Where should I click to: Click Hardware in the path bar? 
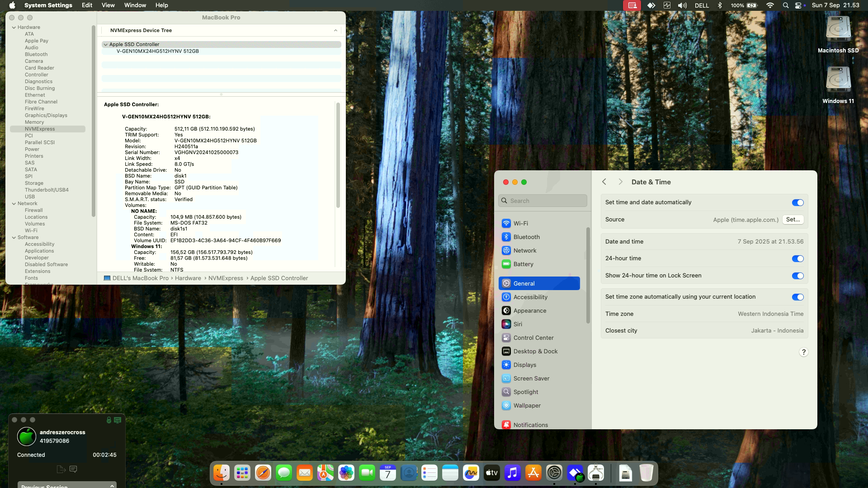[x=188, y=278]
